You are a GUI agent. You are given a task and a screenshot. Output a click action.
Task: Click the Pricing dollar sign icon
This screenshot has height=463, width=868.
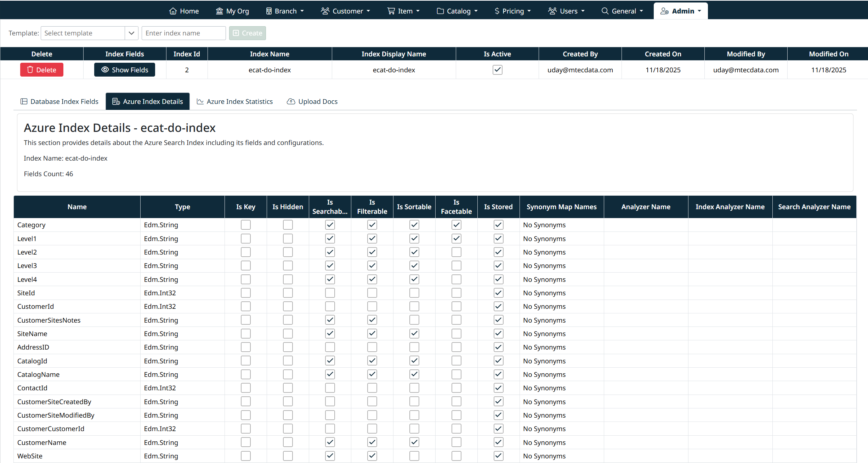click(x=497, y=11)
